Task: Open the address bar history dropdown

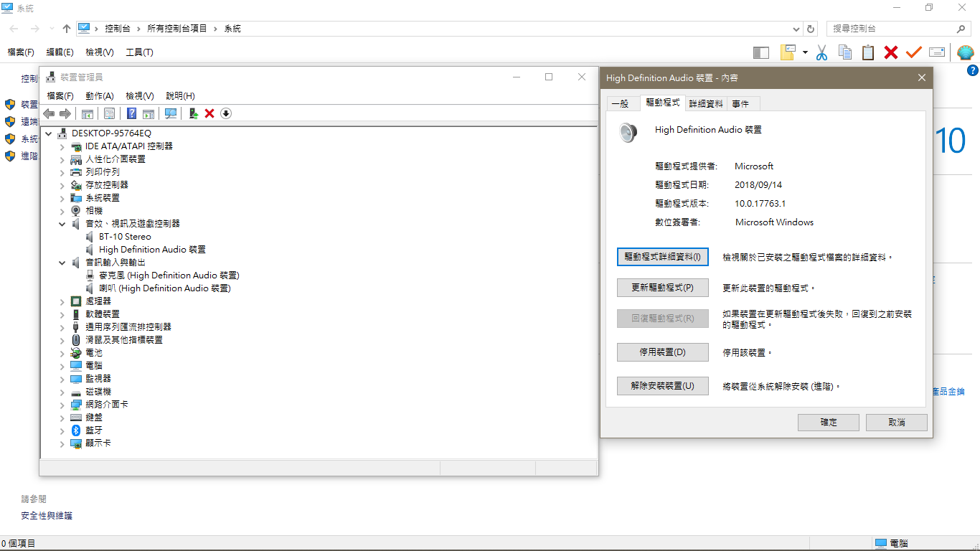Action: pos(796,29)
